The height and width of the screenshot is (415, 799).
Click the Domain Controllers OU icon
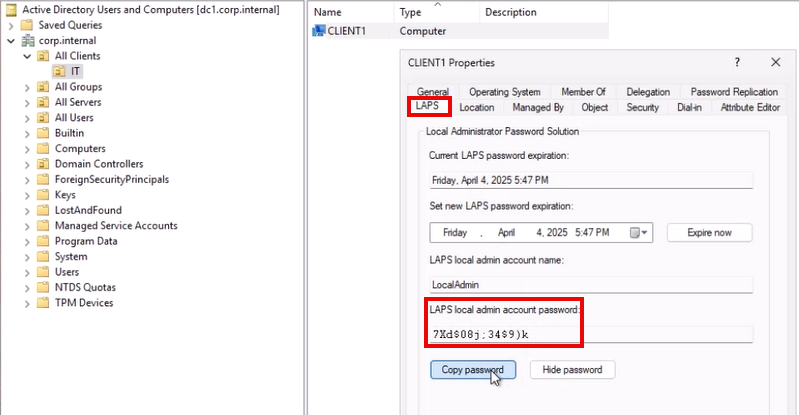pyautogui.click(x=43, y=164)
